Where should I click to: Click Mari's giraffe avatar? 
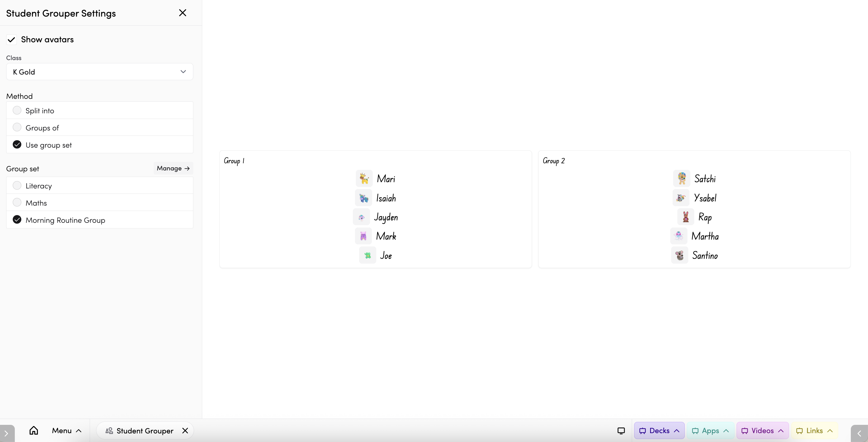(364, 178)
